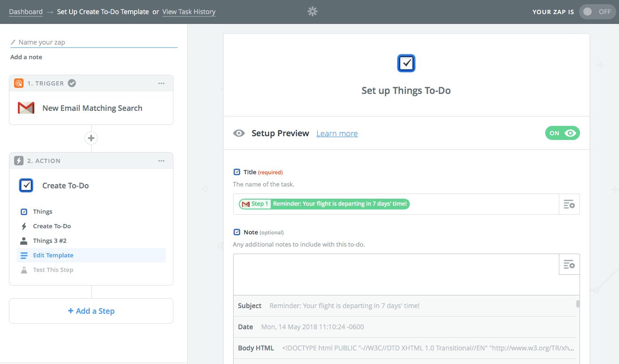Image resolution: width=619 pixels, height=364 pixels.
Task: Click Add a Step button
Action: click(91, 311)
